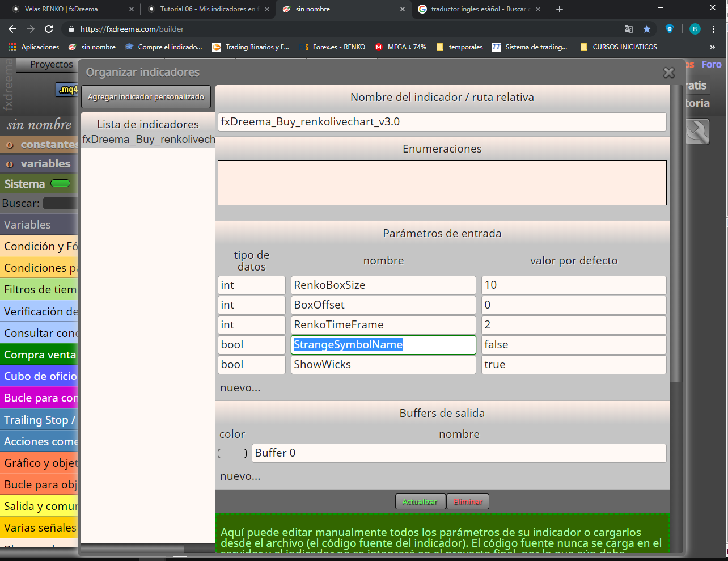Select Gráfico y objet category
728x561 pixels.
(x=39, y=463)
